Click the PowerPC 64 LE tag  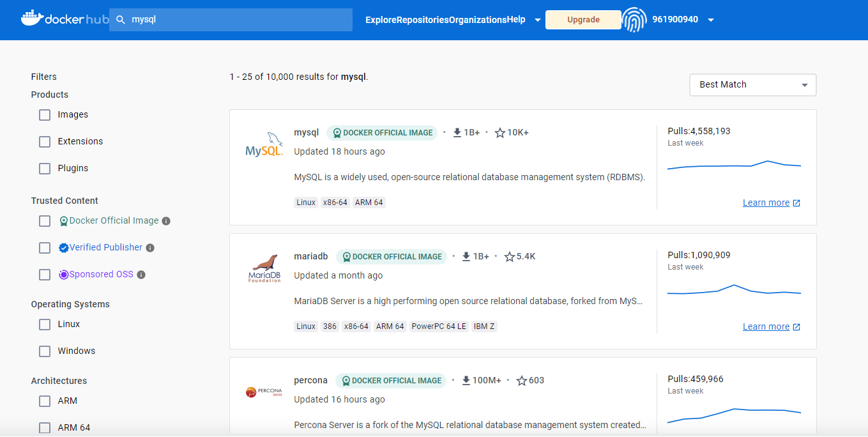tap(439, 326)
